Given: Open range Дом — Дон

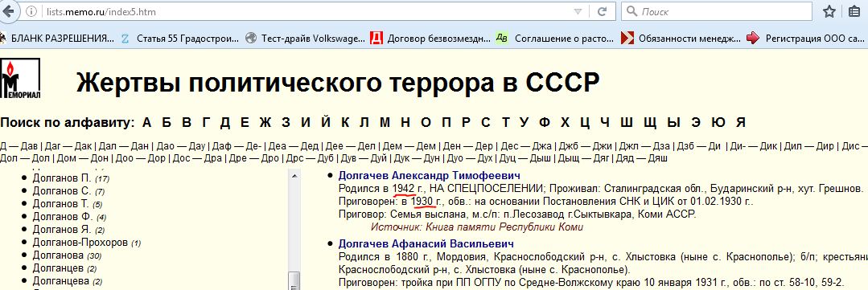Looking at the screenshot, I should point(83,158).
